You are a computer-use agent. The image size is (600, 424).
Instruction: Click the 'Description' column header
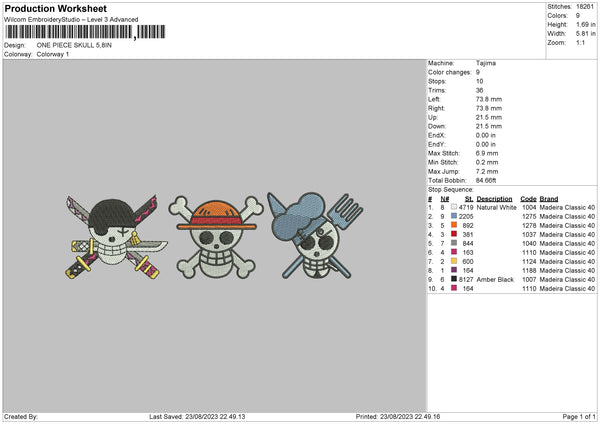click(x=494, y=199)
